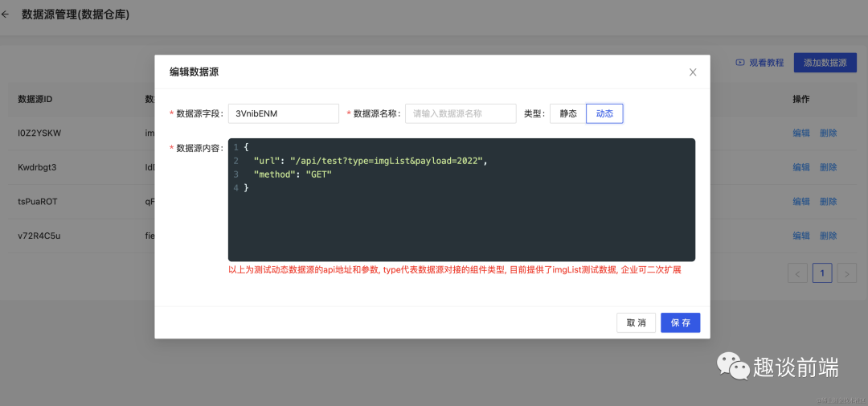
Task: Click the 数据源ID column header
Action: (x=35, y=99)
